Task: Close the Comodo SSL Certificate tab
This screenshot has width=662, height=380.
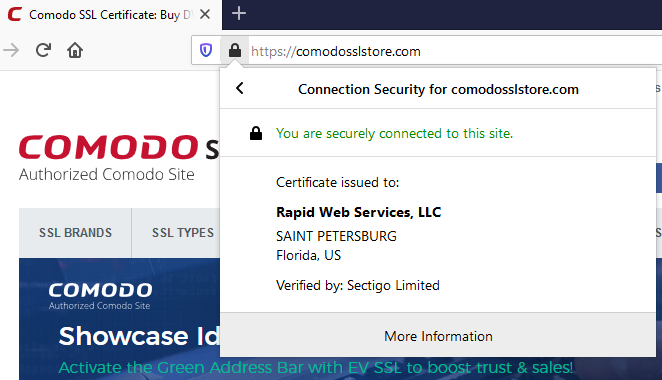Action: tap(205, 14)
